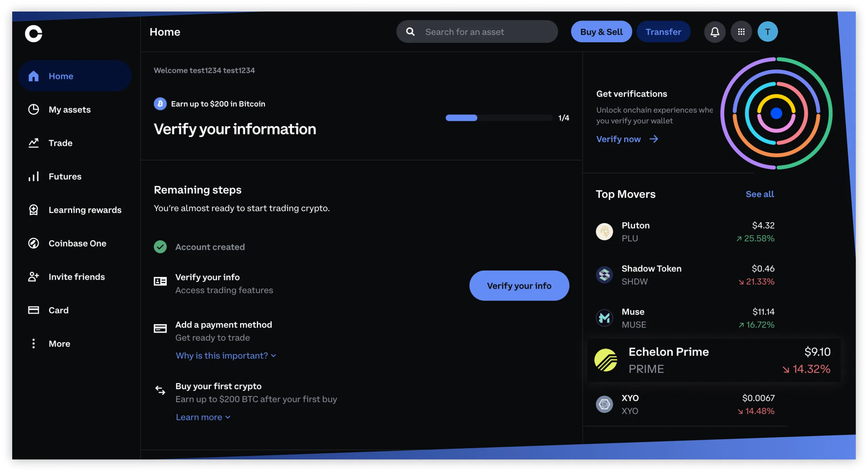Click the Verify now link
The height and width of the screenshot is (472, 868).
[627, 138]
